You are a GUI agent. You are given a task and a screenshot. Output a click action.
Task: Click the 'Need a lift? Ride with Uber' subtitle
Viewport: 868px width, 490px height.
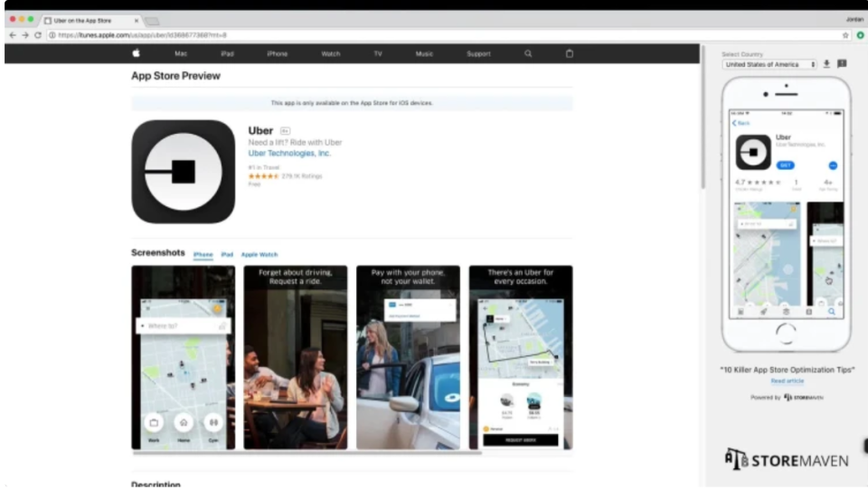[x=295, y=142]
